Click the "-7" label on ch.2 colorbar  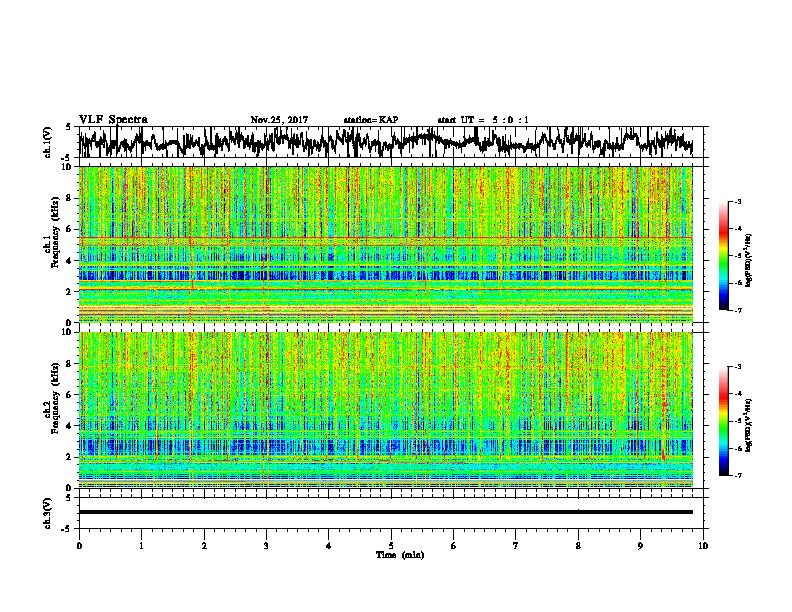[x=738, y=475]
